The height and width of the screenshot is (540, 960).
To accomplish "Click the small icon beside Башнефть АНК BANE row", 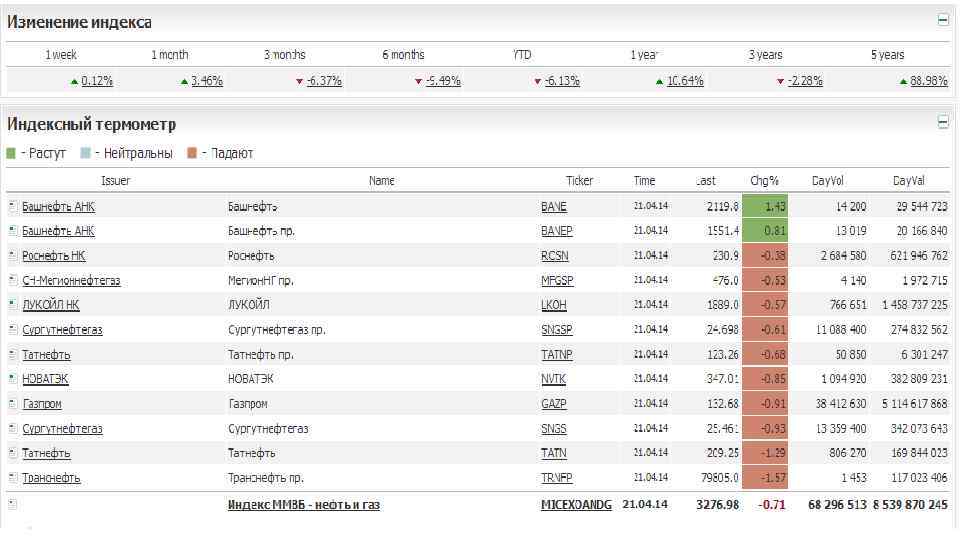I will coord(13,206).
